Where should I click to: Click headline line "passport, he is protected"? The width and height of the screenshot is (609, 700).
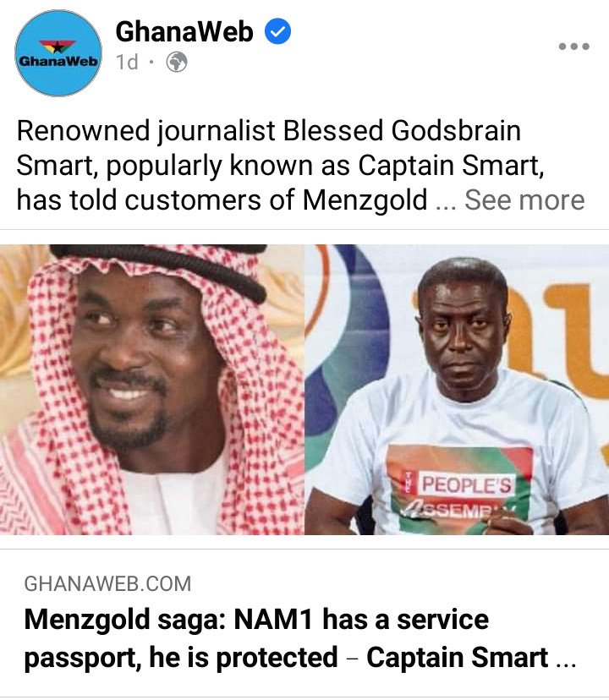[x=180, y=658]
